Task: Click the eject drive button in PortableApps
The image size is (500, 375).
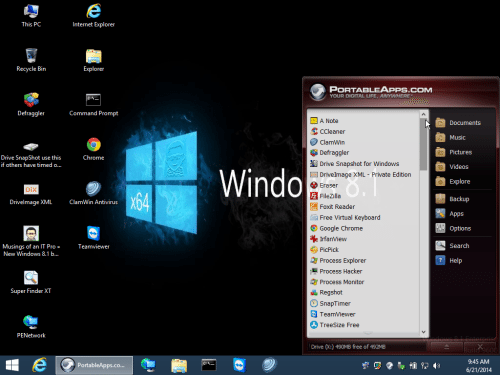Action: [x=447, y=347]
